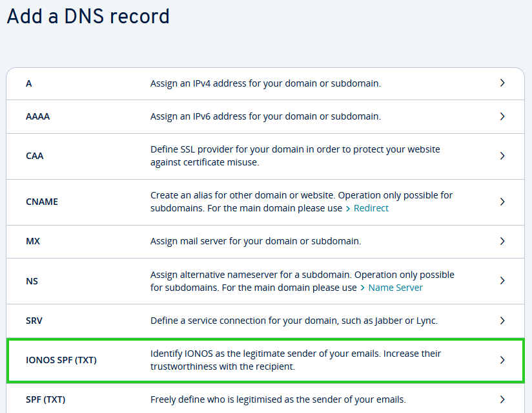Select the IONOS SPF (TXT) label

click(x=61, y=360)
